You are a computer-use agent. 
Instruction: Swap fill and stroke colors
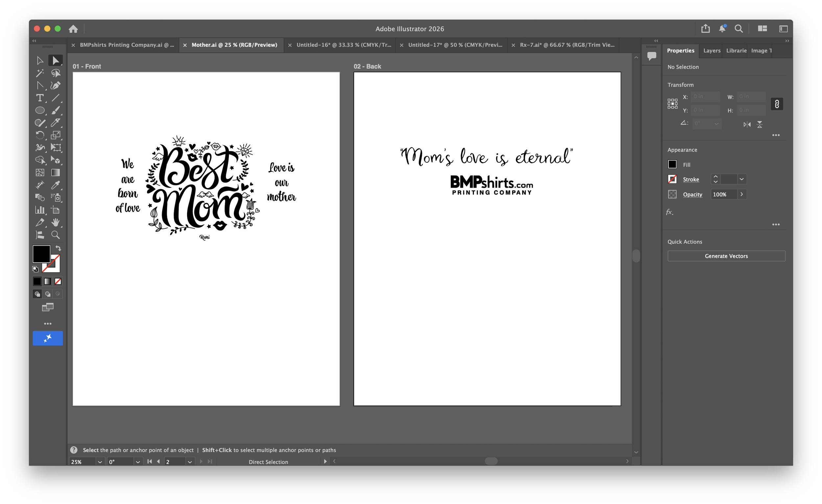tap(58, 248)
